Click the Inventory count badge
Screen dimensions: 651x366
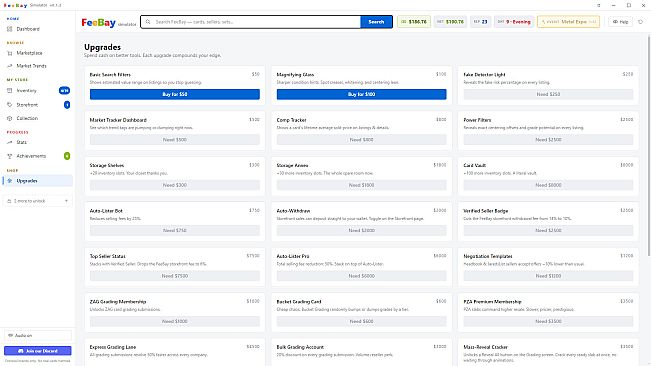point(64,90)
